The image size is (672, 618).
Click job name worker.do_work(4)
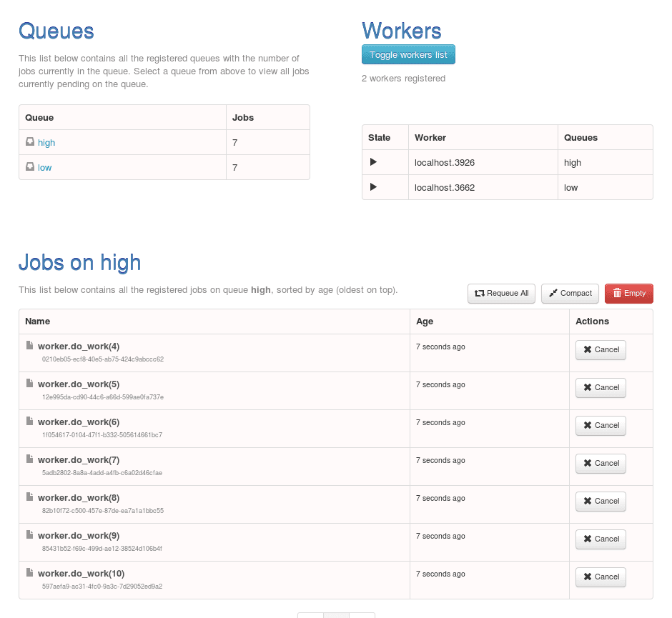(79, 346)
